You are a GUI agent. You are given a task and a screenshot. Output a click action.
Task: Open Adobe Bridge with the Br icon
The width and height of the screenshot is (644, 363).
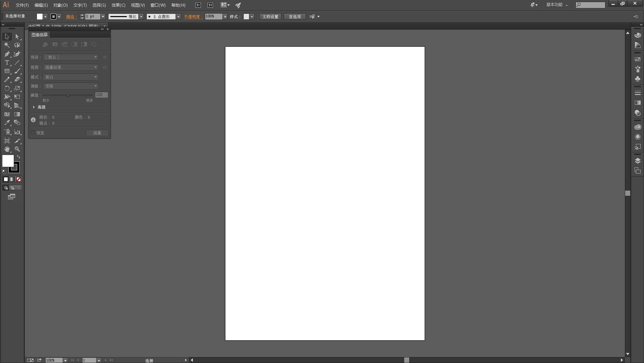click(198, 5)
